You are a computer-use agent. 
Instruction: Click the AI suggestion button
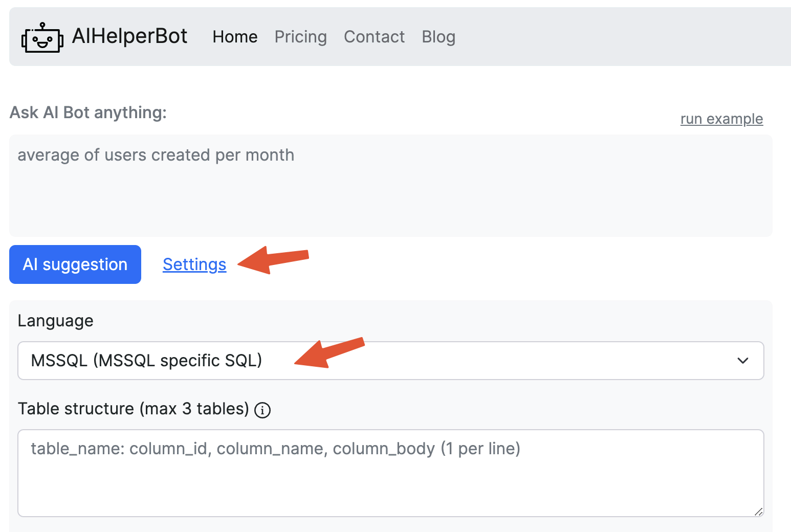coord(75,264)
